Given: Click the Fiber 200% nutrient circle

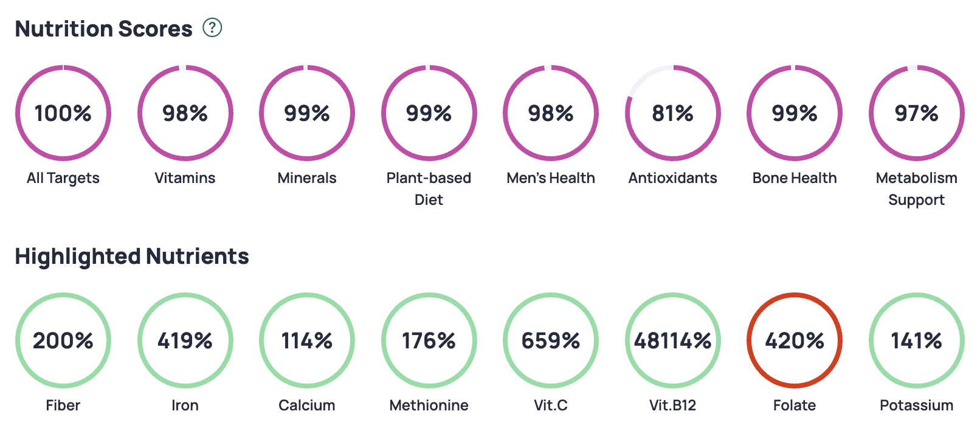Looking at the screenshot, I should coord(63,340).
